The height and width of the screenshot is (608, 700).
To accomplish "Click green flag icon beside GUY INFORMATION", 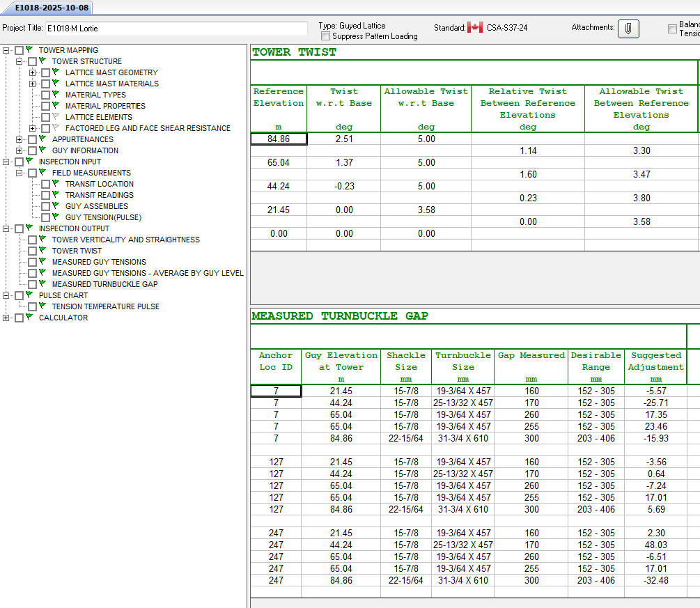I will tap(43, 150).
